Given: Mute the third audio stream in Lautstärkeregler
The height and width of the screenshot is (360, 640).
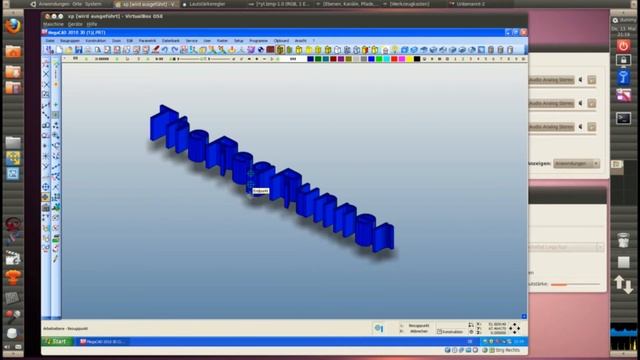Looking at the screenshot, I should (580, 127).
